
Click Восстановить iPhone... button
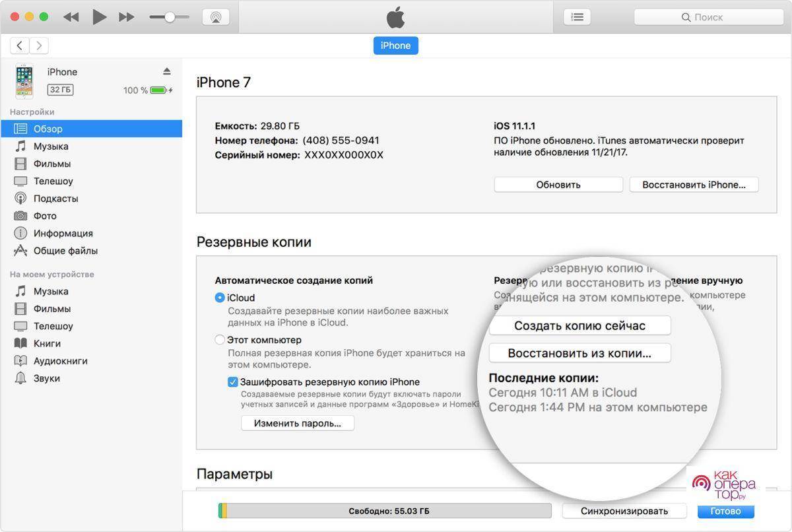click(694, 185)
